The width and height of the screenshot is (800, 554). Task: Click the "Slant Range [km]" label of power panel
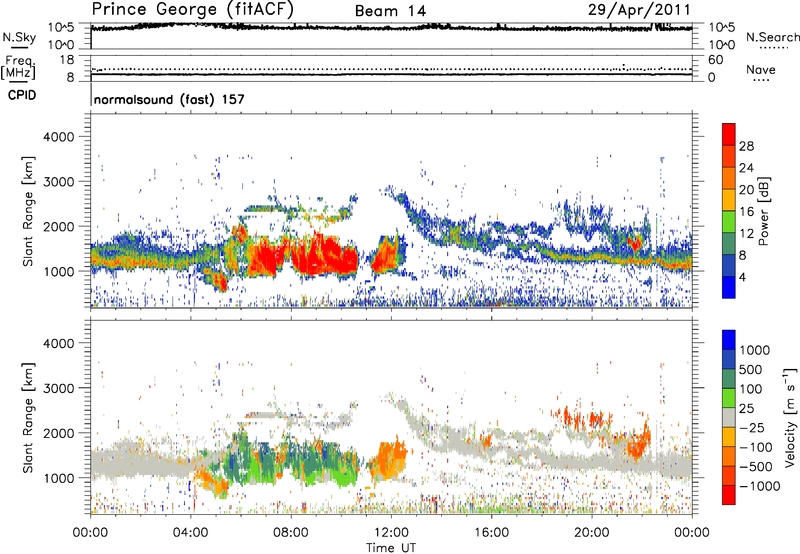(x=28, y=211)
